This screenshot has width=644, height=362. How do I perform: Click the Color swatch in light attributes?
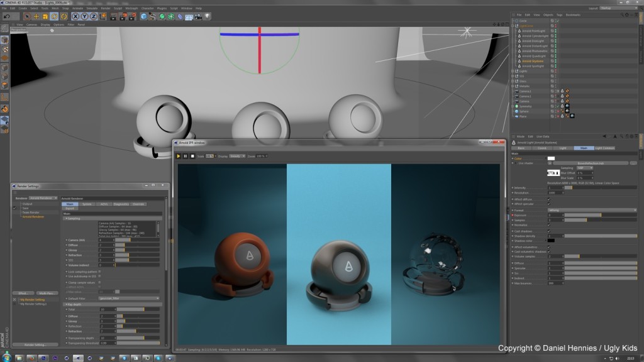coord(551,158)
